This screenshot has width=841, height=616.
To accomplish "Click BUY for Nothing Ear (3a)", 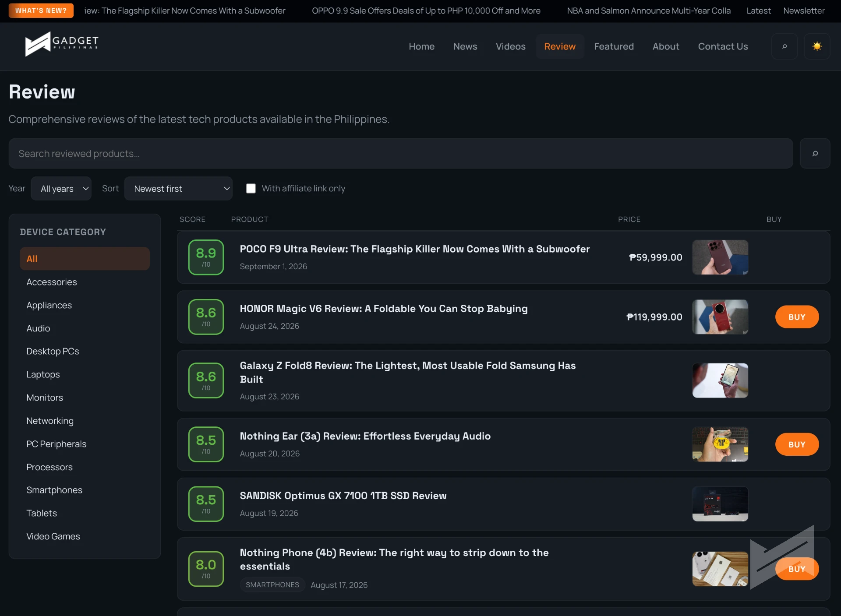I will pos(797,444).
